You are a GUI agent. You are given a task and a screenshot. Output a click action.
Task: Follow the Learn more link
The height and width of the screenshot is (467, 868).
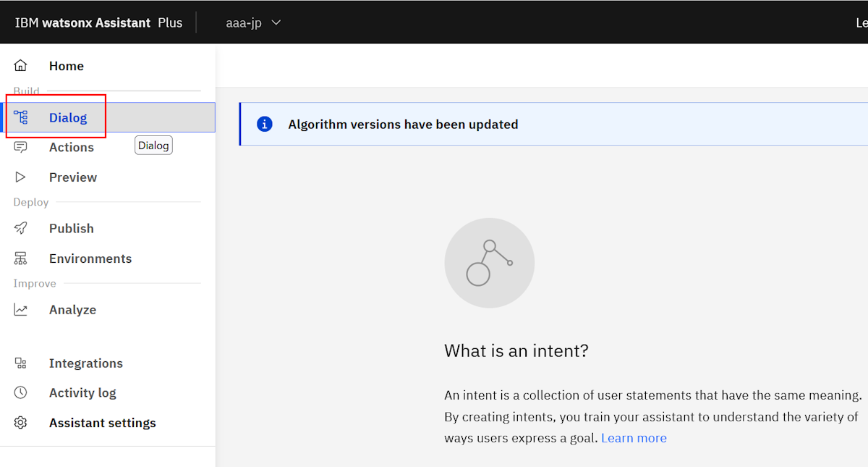pyautogui.click(x=634, y=438)
